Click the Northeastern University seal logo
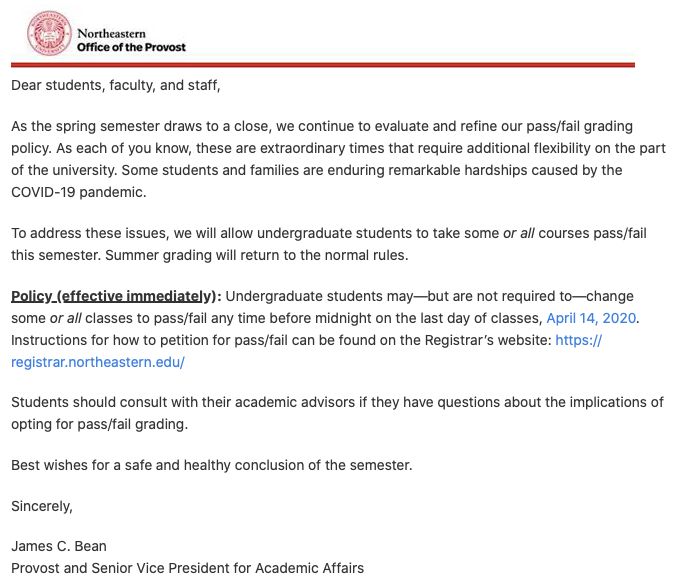This screenshot has height=582, width=682. pyautogui.click(x=49, y=33)
